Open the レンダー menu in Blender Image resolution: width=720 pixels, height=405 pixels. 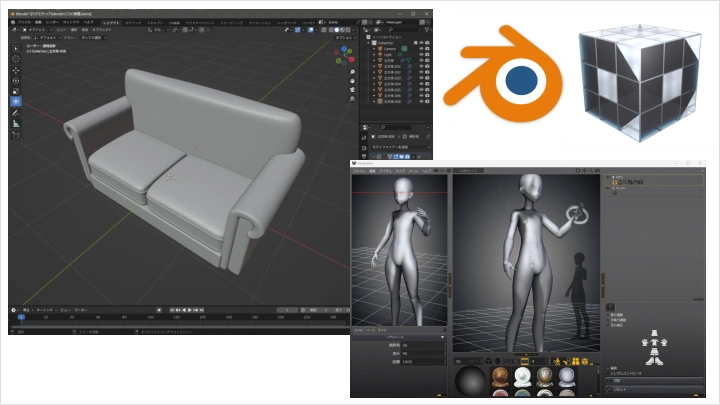[52, 22]
